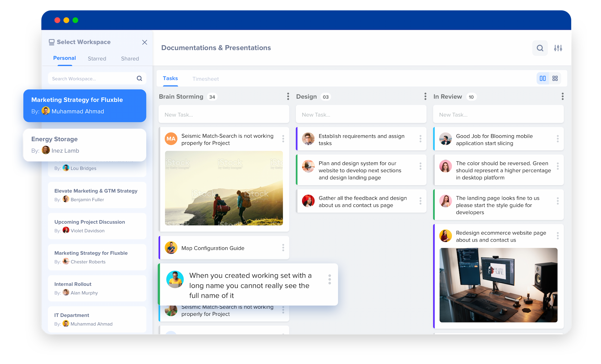Click avatar on Redesign ecommerce website card

click(x=445, y=236)
